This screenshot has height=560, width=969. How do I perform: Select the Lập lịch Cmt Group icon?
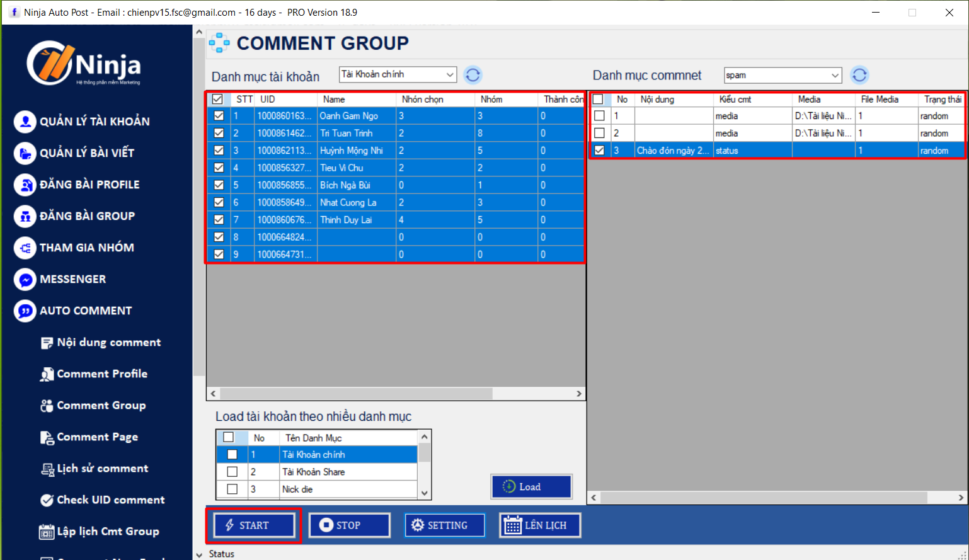coord(47,532)
